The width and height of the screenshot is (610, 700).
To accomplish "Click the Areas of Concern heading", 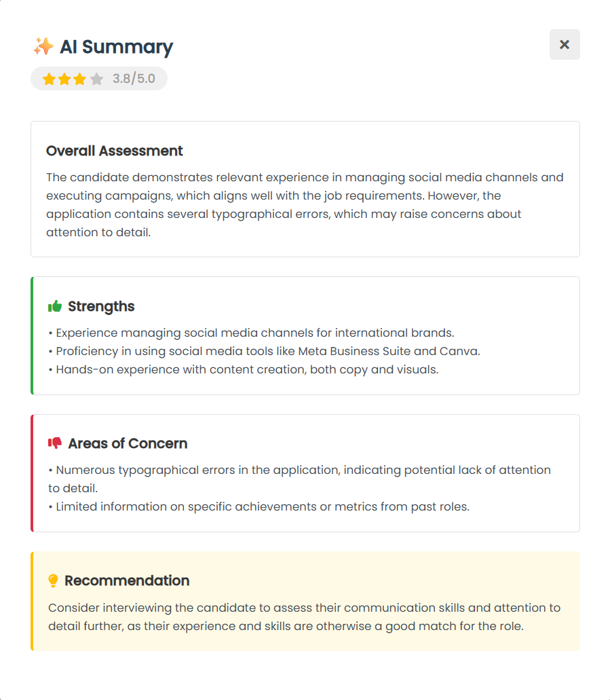I will click(128, 443).
